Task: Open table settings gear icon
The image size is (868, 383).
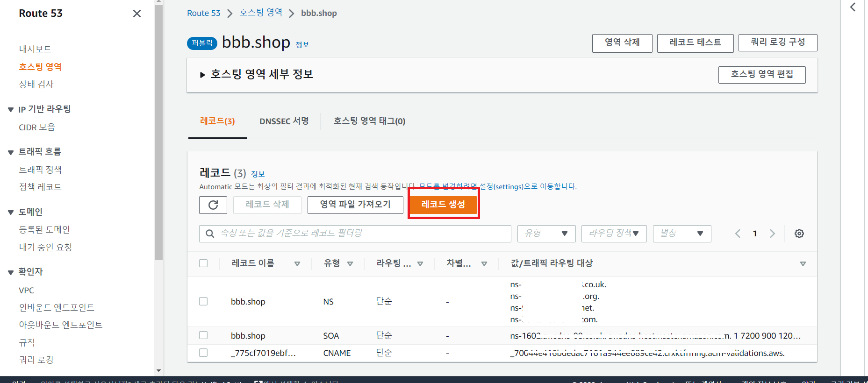Action: point(799,234)
